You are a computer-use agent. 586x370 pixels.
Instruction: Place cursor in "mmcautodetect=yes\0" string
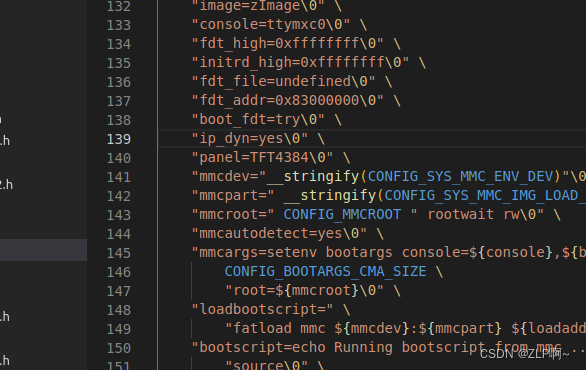coord(279,234)
